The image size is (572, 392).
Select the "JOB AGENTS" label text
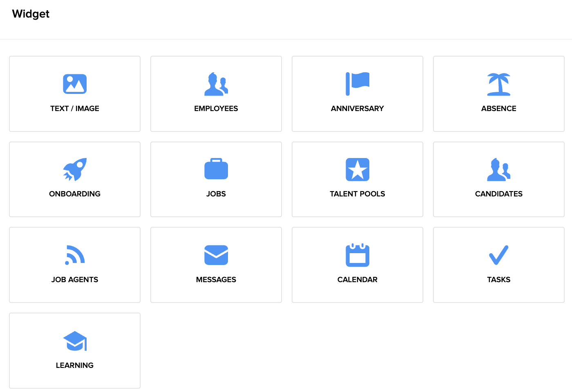[x=75, y=280]
